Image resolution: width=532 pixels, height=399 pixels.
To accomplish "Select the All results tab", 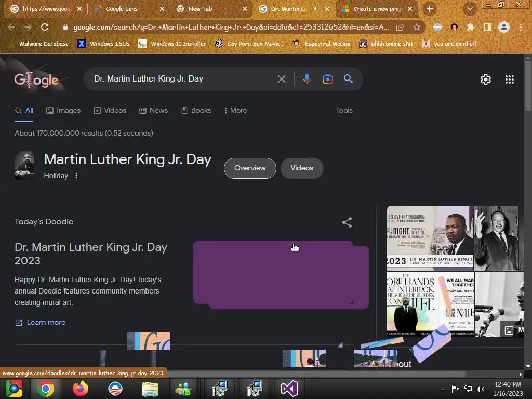I will [24, 110].
